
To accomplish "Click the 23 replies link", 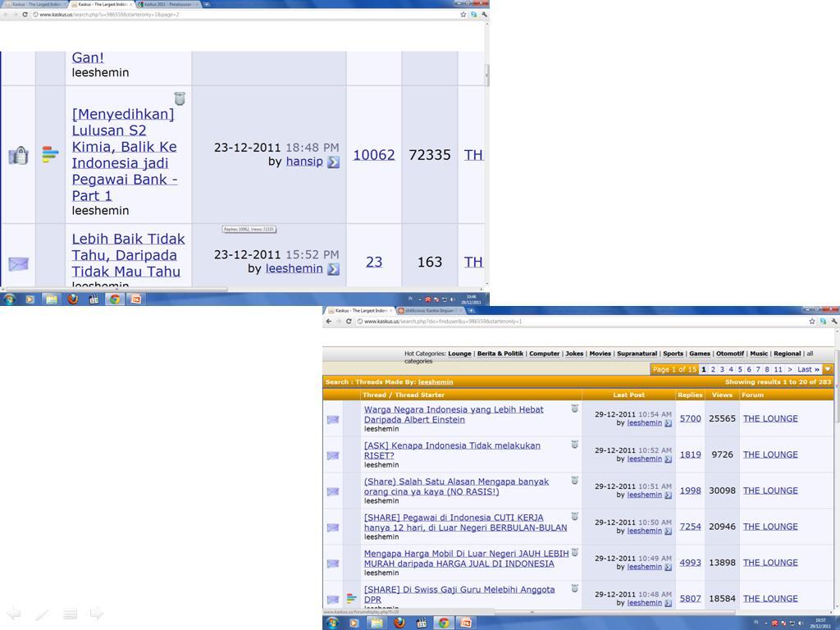I will click(x=374, y=262).
